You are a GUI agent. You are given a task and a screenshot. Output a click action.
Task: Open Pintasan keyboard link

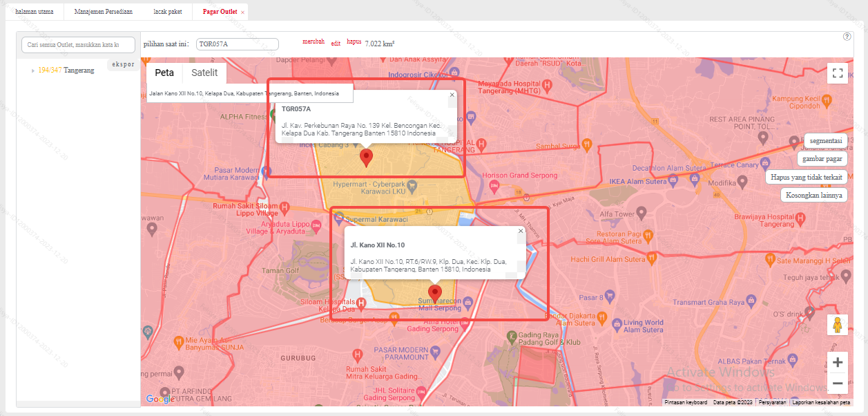[686, 402]
